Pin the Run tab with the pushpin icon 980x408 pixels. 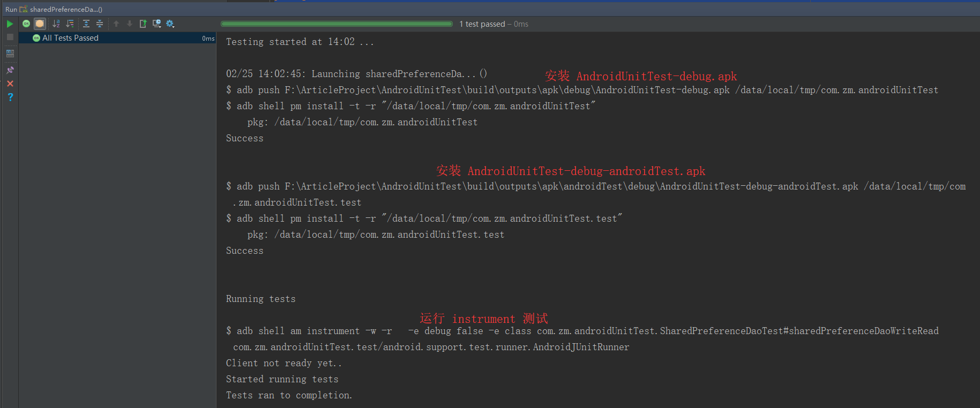[x=10, y=70]
